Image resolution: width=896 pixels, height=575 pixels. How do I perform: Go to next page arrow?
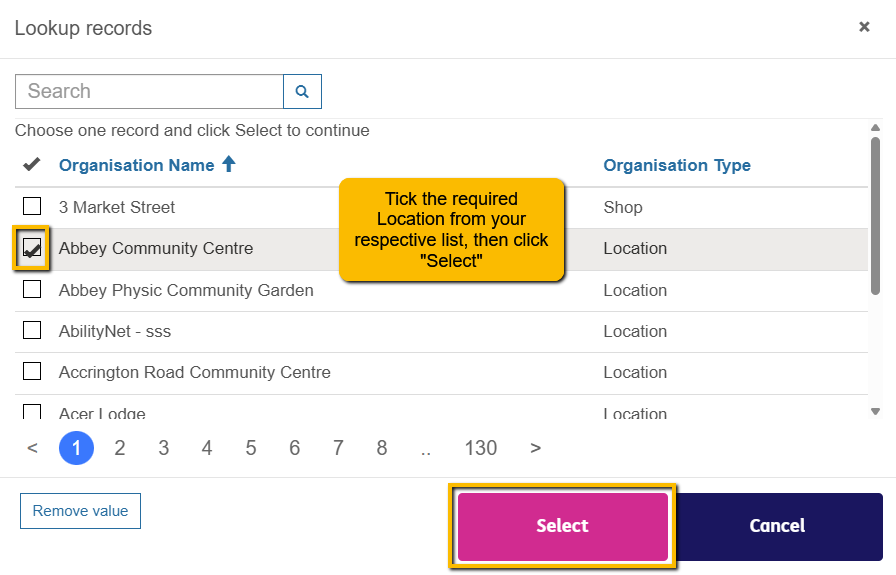click(x=536, y=448)
